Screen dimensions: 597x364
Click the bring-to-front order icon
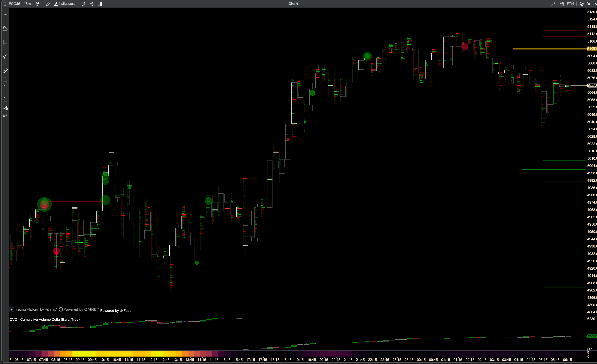5,87
